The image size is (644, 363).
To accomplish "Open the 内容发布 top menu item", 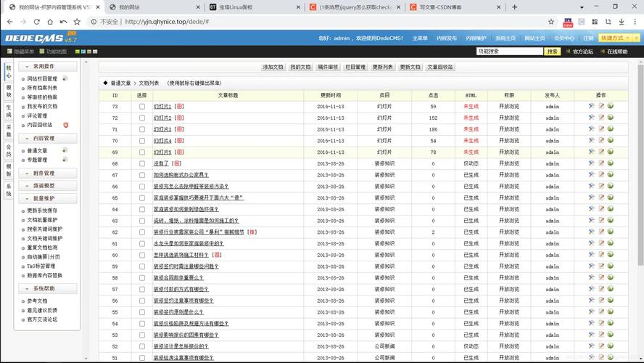I will tap(447, 38).
